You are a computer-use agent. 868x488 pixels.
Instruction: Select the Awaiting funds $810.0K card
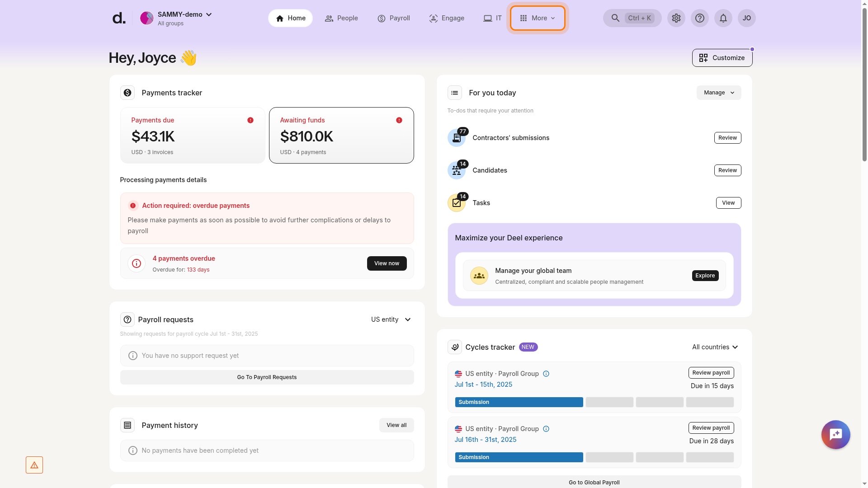(341, 135)
